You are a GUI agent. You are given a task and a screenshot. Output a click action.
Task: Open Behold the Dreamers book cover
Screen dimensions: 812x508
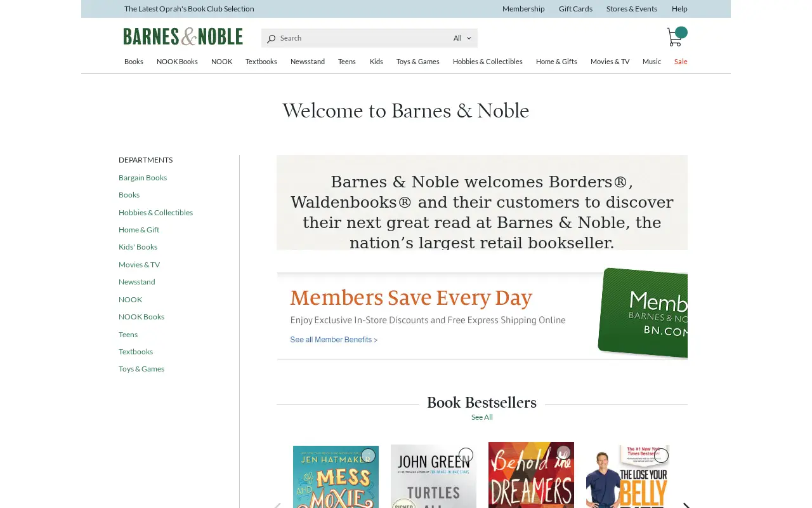coord(531,475)
